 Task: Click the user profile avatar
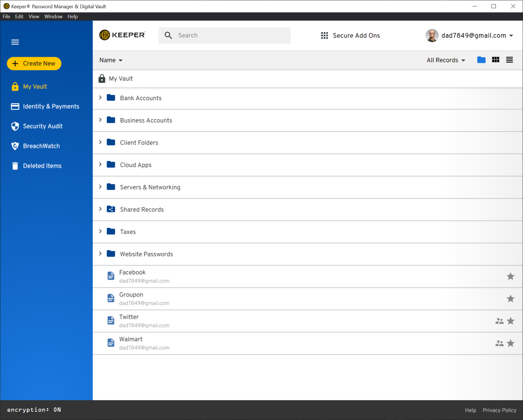pos(432,35)
